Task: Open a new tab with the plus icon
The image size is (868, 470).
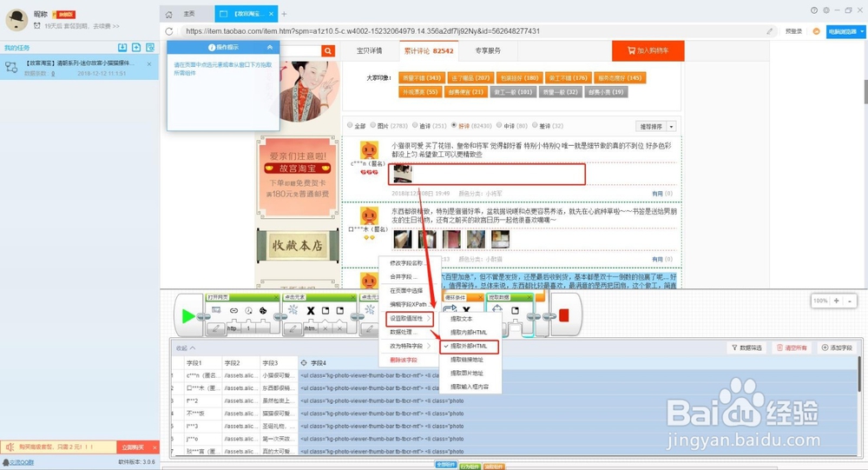Action: pyautogui.click(x=284, y=14)
